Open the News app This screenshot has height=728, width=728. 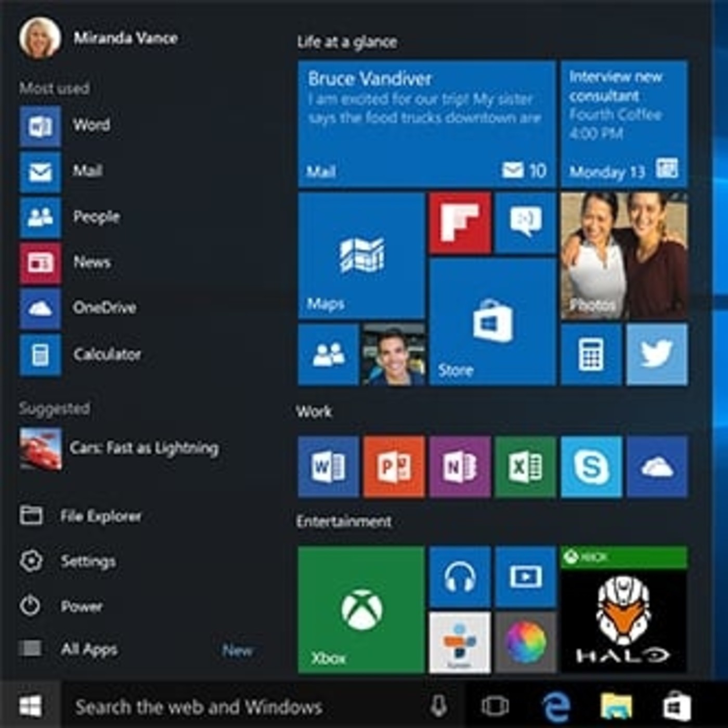65,263
